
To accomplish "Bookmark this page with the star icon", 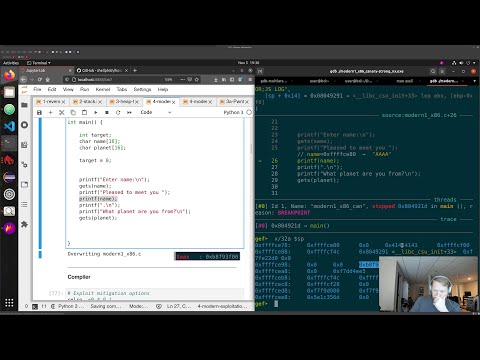I will tap(197, 80).
